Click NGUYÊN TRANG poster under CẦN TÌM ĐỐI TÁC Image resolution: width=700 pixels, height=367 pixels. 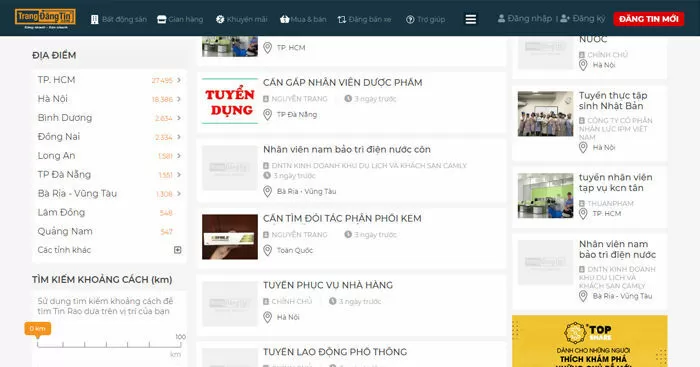tap(299, 234)
